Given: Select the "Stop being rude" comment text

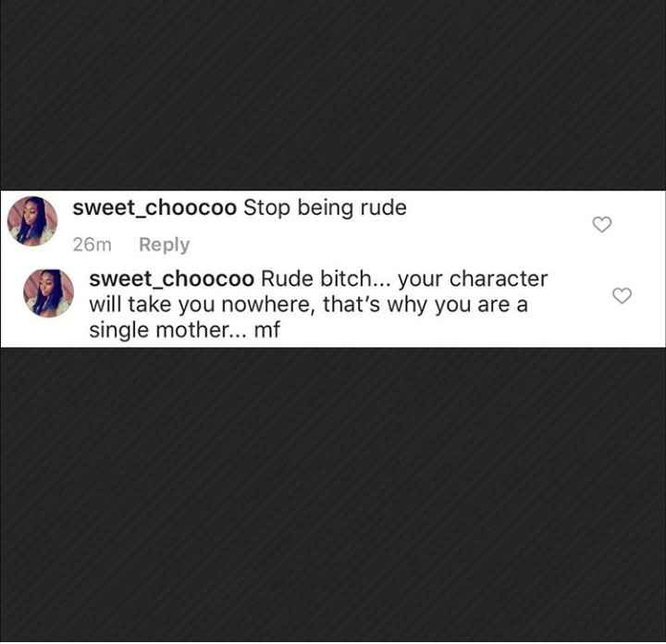Looking at the screenshot, I should (325, 208).
